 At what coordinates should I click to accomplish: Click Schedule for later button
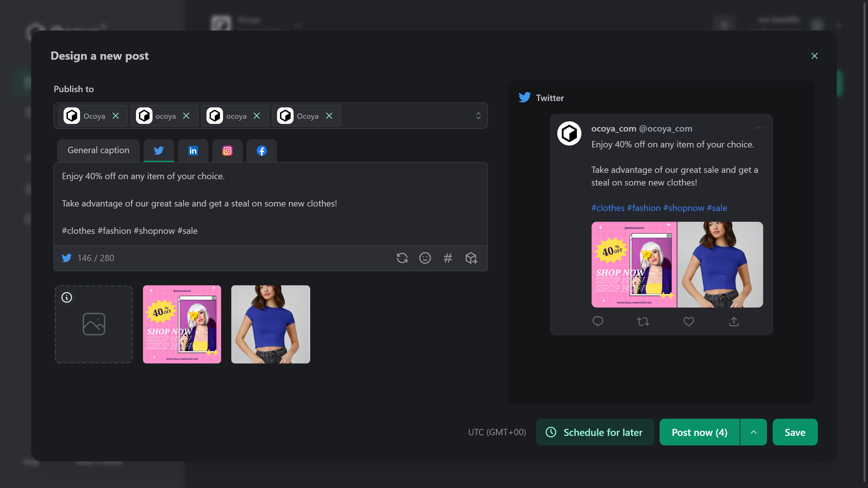(x=595, y=432)
